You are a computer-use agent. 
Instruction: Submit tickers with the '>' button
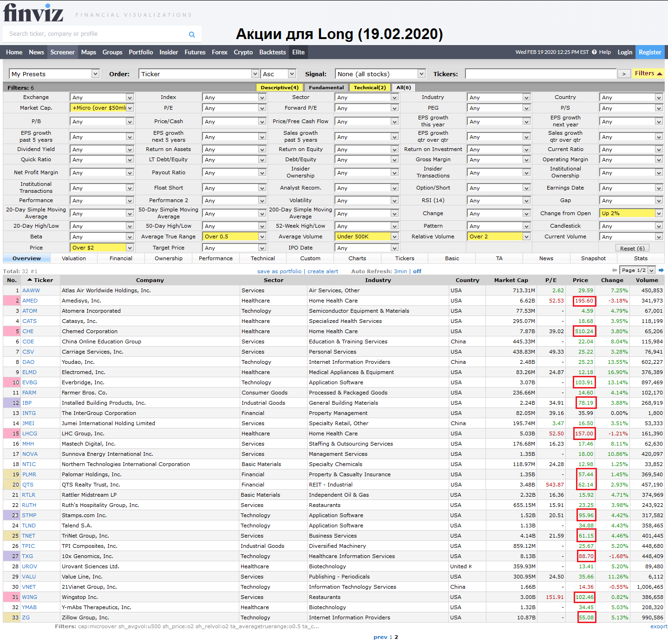[624, 74]
